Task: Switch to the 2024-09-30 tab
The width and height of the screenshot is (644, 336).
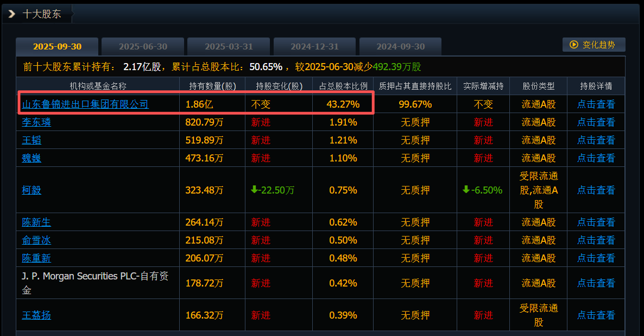Action: [400, 47]
